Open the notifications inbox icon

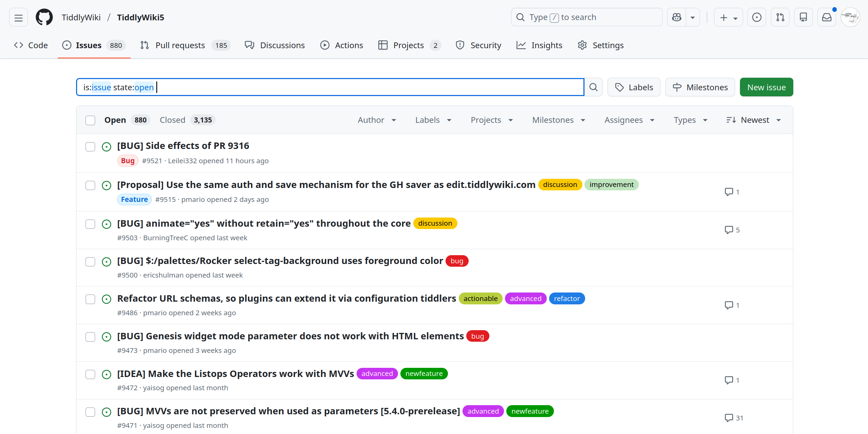coord(827,17)
